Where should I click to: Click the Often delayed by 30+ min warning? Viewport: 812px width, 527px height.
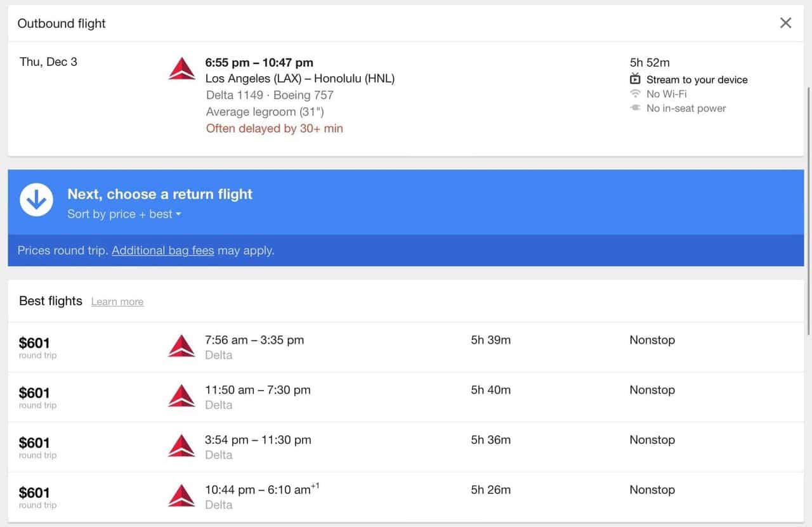(274, 129)
